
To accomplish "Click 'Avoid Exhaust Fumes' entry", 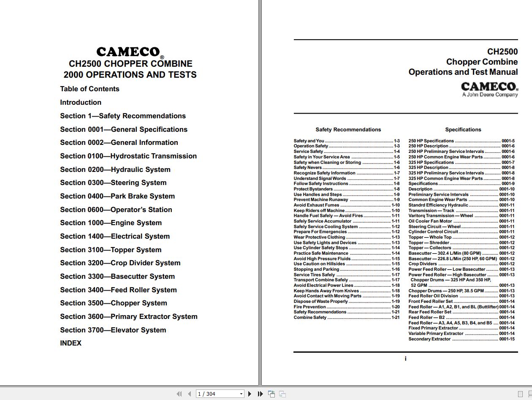I will (x=347, y=205).
